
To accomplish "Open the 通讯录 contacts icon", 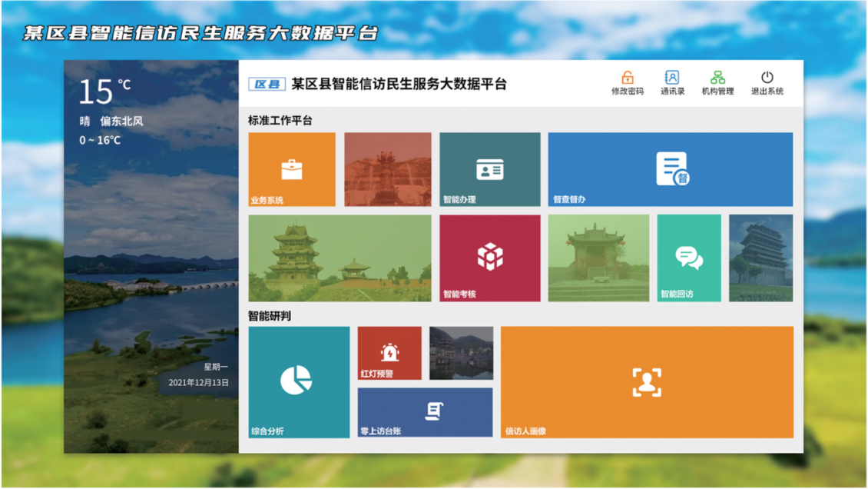I will coord(672,78).
